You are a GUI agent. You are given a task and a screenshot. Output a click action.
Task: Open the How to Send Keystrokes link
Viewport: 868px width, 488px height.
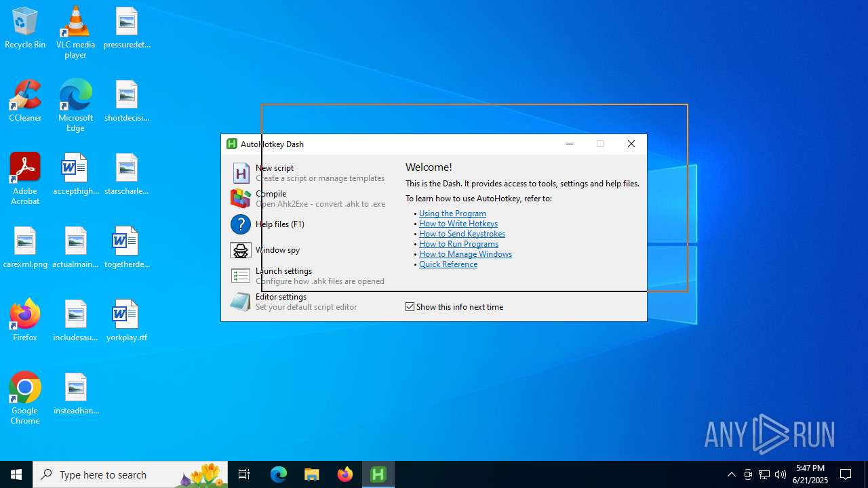pyautogui.click(x=462, y=234)
